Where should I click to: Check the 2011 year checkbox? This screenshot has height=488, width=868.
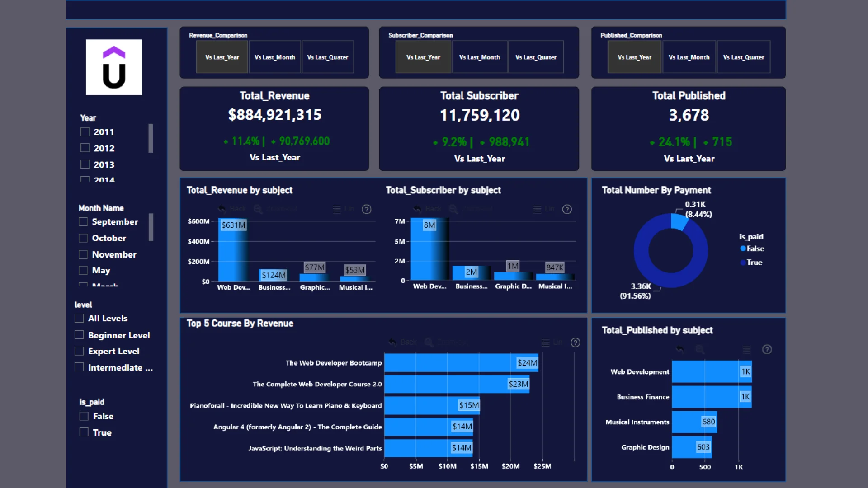click(85, 132)
